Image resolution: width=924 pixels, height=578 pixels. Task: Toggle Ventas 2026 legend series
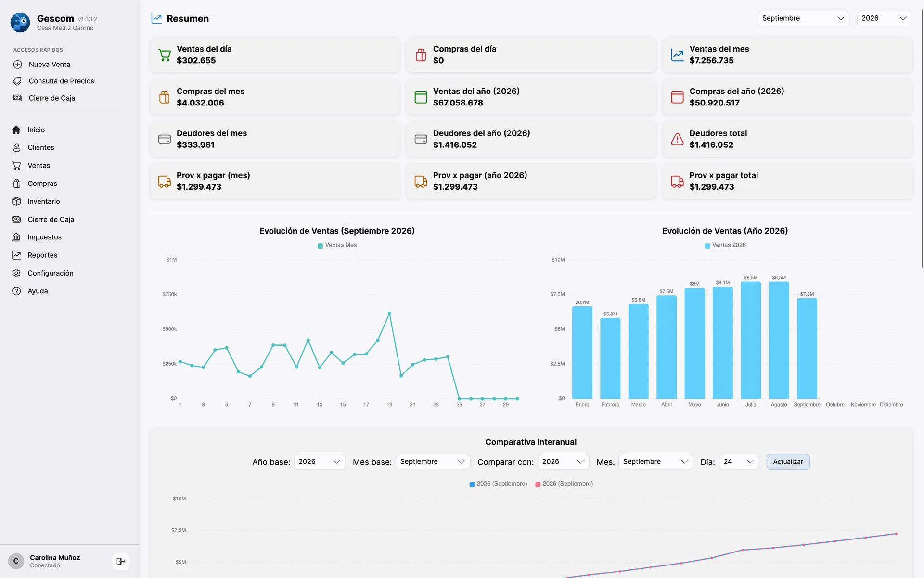click(x=725, y=245)
